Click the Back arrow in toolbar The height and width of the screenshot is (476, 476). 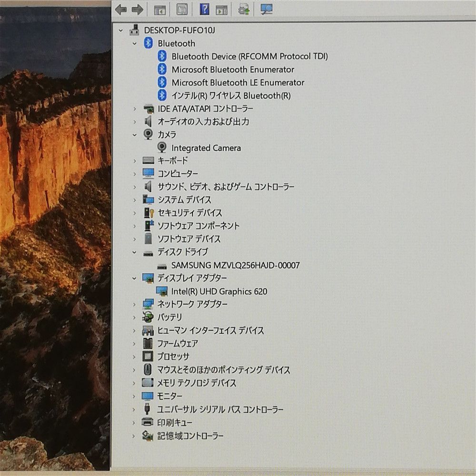pyautogui.click(x=121, y=10)
